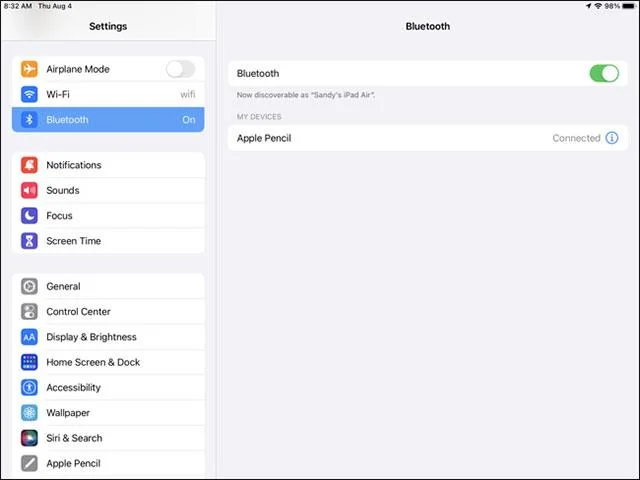This screenshot has width=640, height=480.
Task: Open Wallpaper settings
Action: [108, 413]
